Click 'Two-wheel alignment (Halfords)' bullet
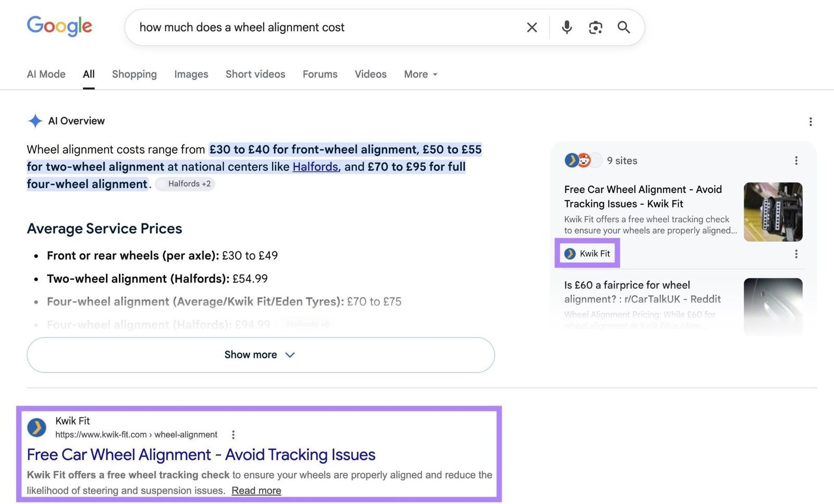Screen dimensions: 834x504 (157, 278)
